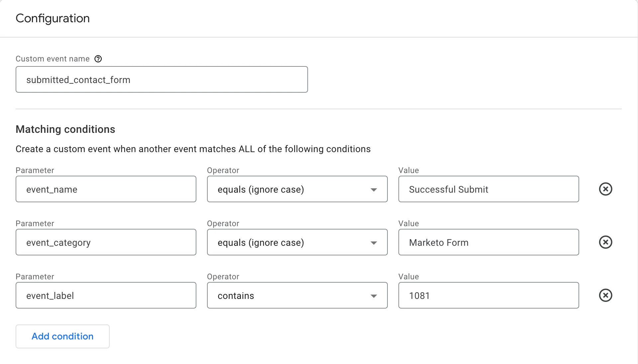Click the dropdown arrow on event_name operator

click(373, 190)
